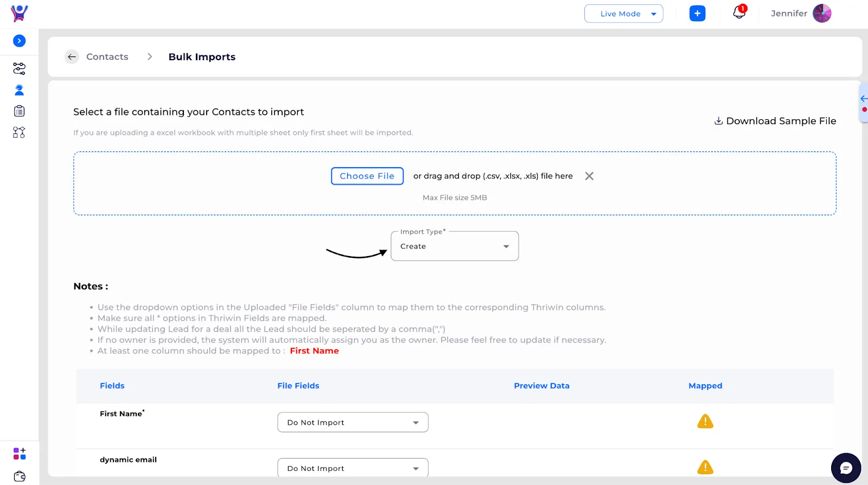Image resolution: width=868 pixels, height=485 pixels.
Task: Open the Live Mode dropdown
Action: (623, 14)
